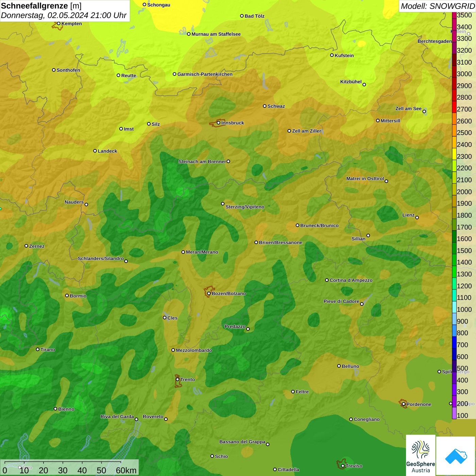The width and height of the screenshot is (476, 476).
Task: Click the yellow 2300 legend color
Action: tap(454, 154)
